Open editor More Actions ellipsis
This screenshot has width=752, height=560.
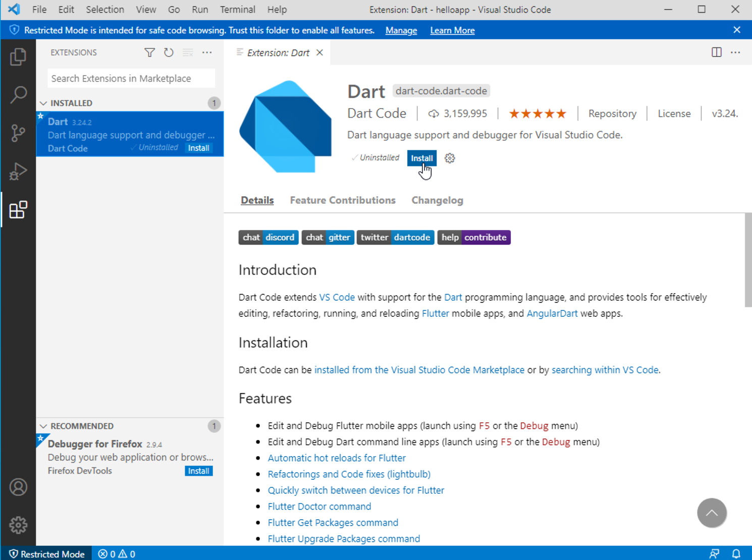coord(735,52)
